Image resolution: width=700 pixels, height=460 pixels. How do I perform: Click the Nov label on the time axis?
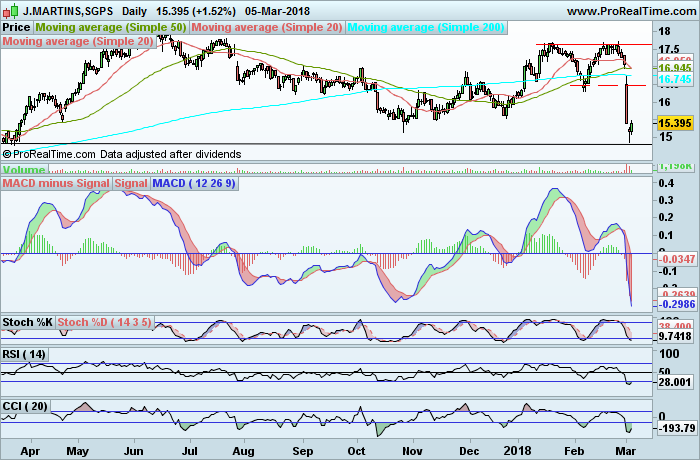412,450
